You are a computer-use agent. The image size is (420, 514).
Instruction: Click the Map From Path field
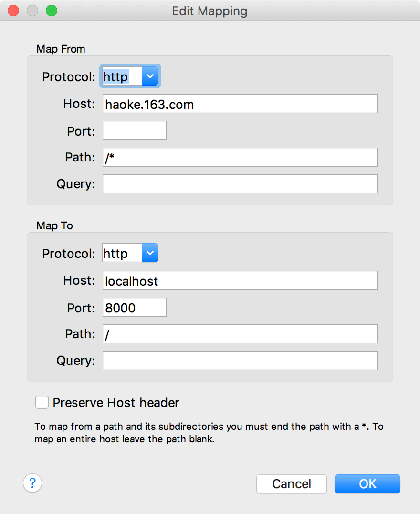240,158
